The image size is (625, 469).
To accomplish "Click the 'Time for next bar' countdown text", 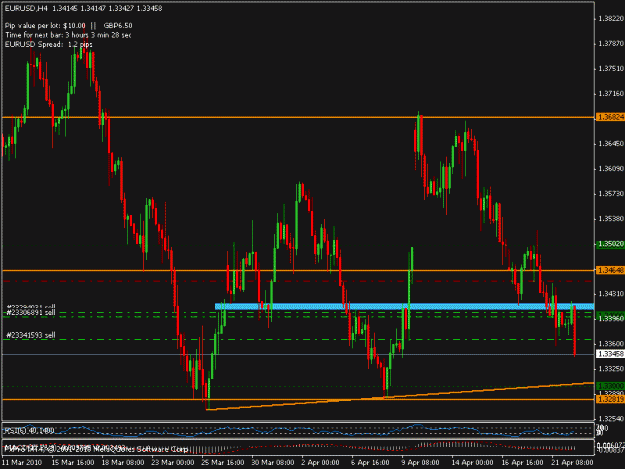I will point(68,35).
